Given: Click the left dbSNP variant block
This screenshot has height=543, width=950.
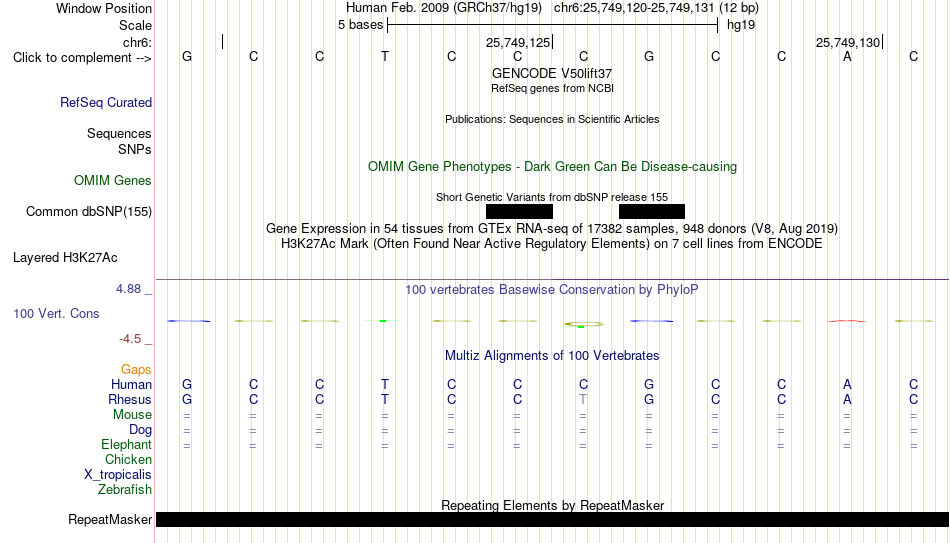Looking at the screenshot, I should (519, 212).
